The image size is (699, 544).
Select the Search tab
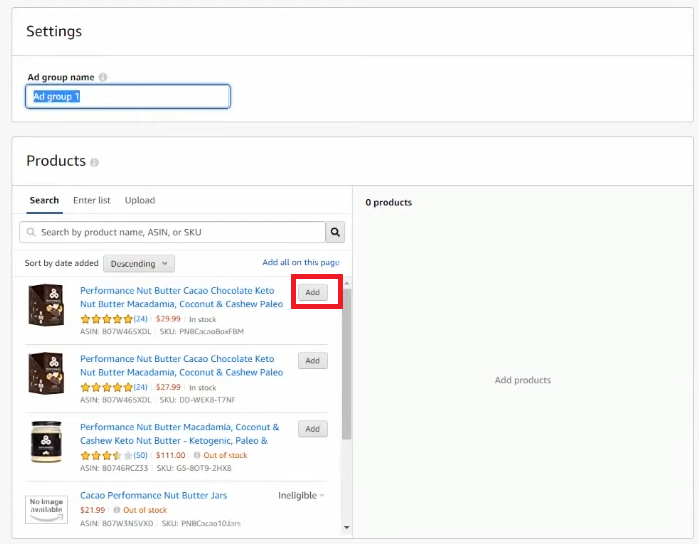[x=44, y=200]
